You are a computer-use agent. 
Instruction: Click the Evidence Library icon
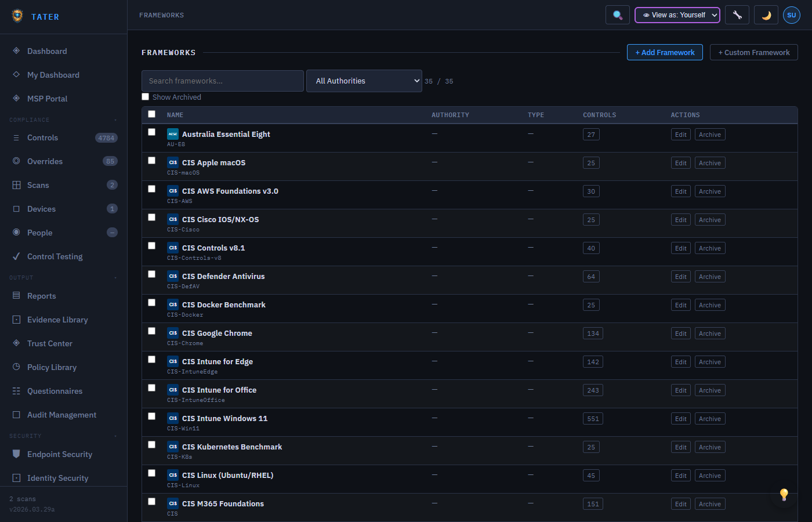tap(16, 320)
